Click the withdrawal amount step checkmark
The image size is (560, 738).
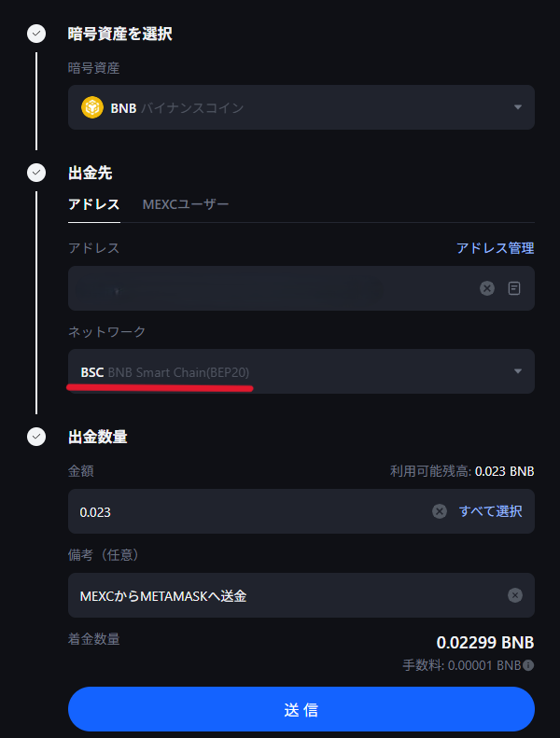36,436
